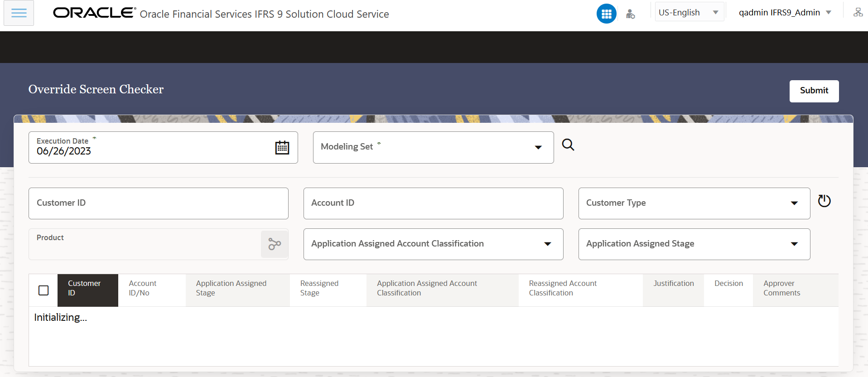Click the Approver Comments column header

pyautogui.click(x=796, y=290)
